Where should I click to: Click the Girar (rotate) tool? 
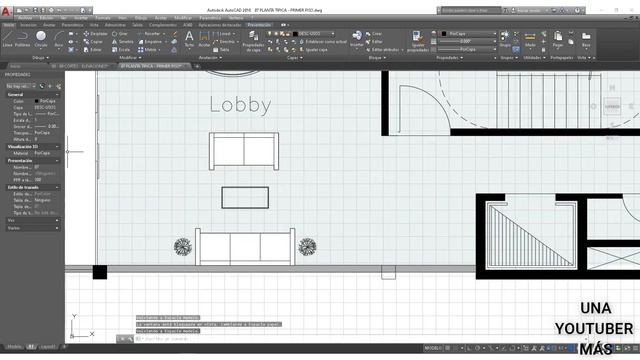click(x=120, y=34)
